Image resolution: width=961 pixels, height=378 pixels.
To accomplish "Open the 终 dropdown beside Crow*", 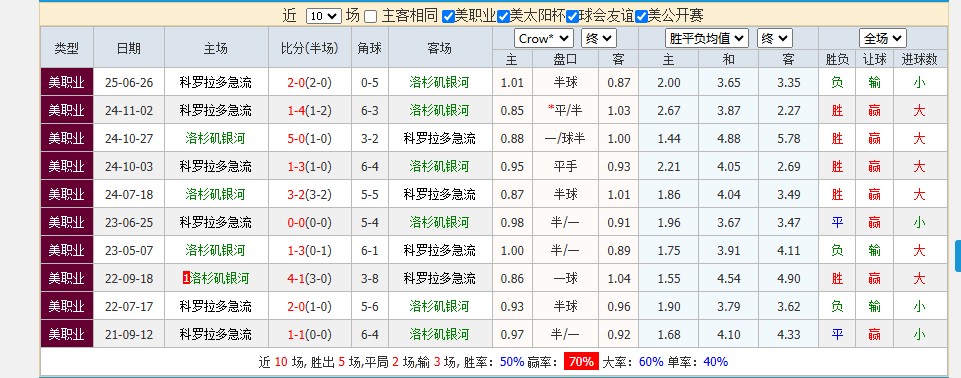I will click(x=599, y=39).
